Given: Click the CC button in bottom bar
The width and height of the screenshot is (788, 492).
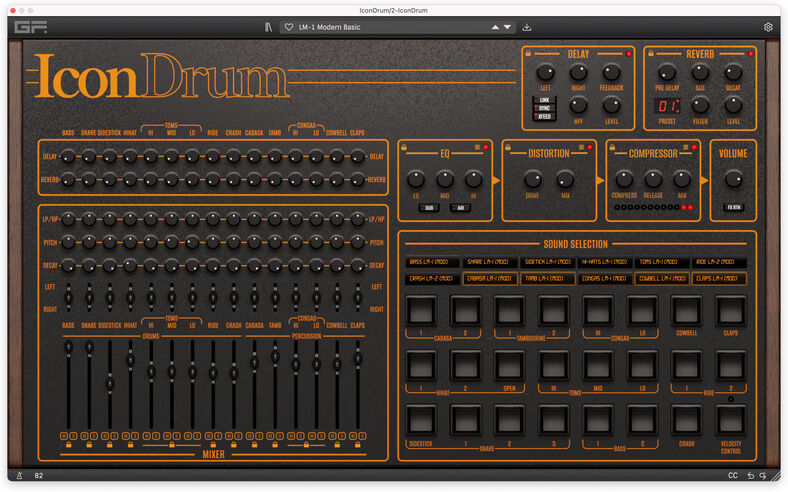Looking at the screenshot, I should tap(733, 475).
